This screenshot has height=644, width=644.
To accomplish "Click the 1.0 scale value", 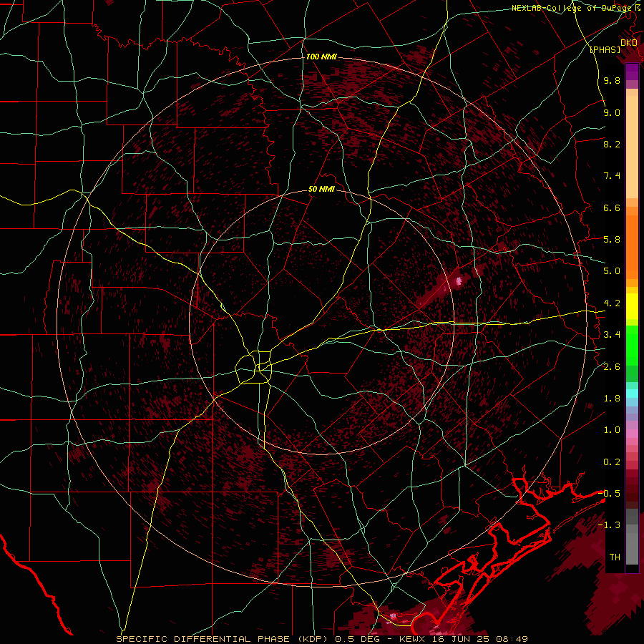I will [612, 430].
